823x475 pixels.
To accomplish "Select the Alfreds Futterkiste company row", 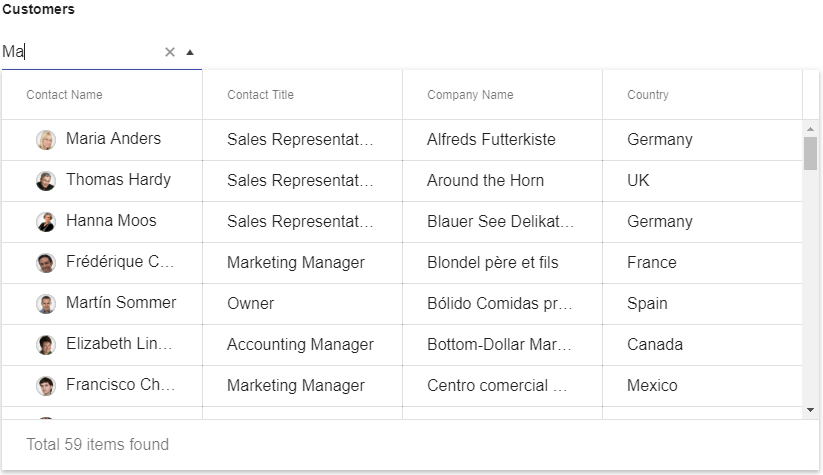I will coord(402,140).
